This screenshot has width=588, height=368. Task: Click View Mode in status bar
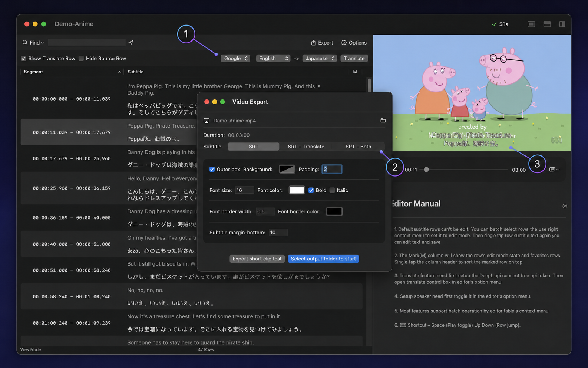[31, 350]
